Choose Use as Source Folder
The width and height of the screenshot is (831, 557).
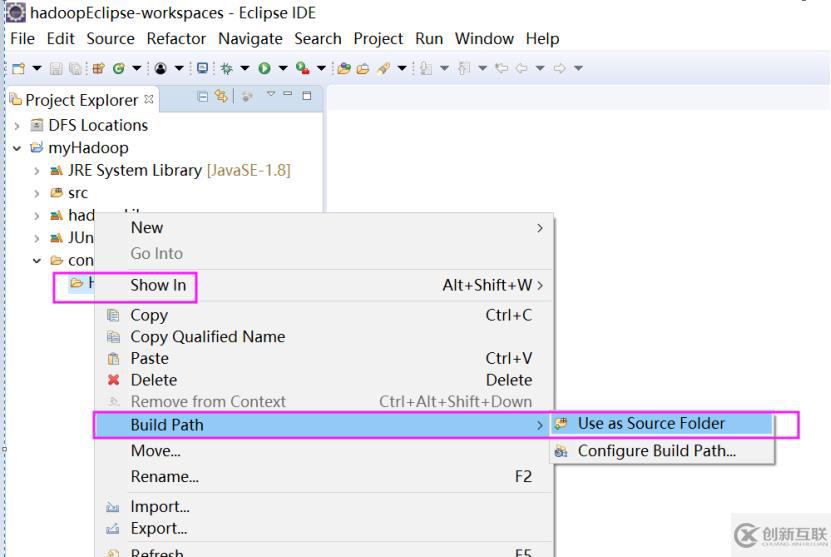pyautogui.click(x=661, y=423)
